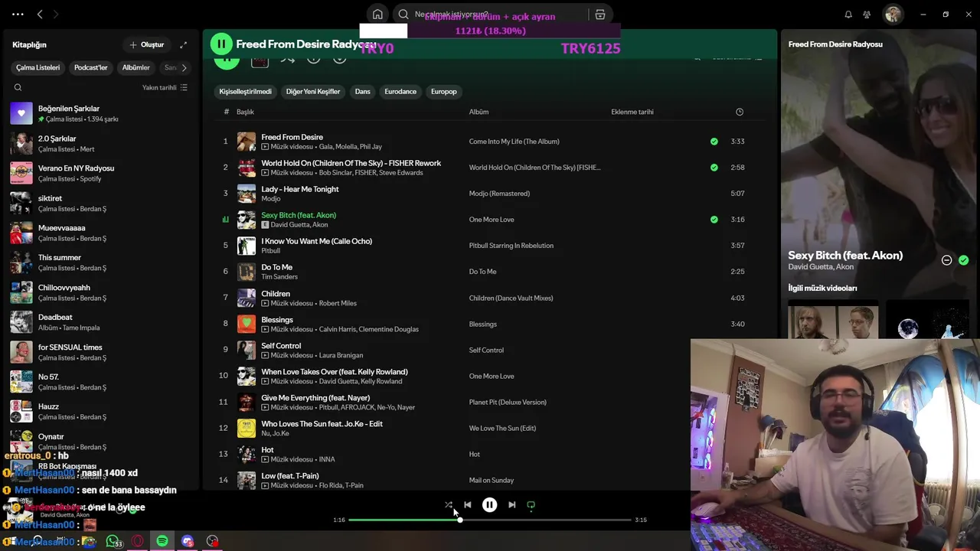Open album Planet Pit (Deluxe Version)
The height and width of the screenshot is (551, 980).
tap(508, 402)
